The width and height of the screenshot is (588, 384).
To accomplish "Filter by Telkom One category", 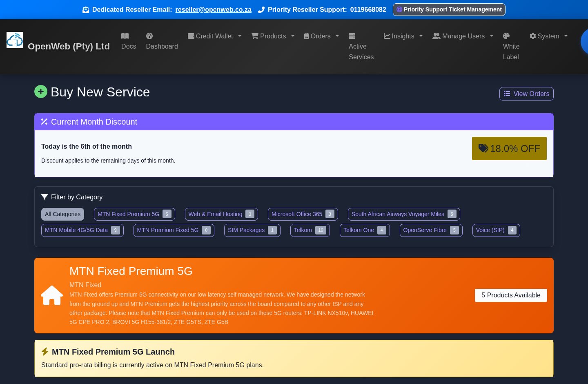I will (x=365, y=230).
